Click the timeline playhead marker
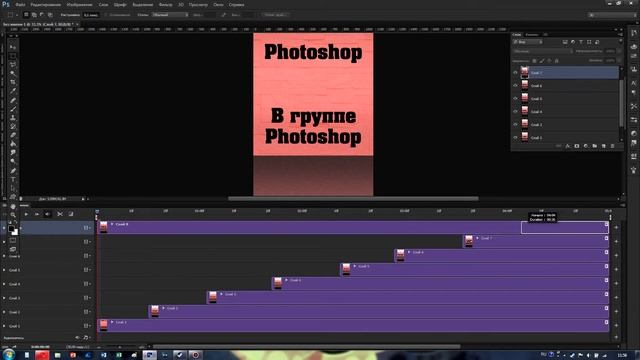640x360 pixels. [x=97, y=211]
